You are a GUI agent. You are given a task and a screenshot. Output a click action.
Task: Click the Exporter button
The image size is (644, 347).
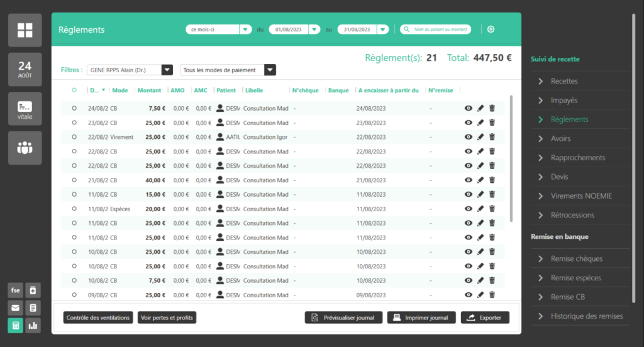point(484,317)
